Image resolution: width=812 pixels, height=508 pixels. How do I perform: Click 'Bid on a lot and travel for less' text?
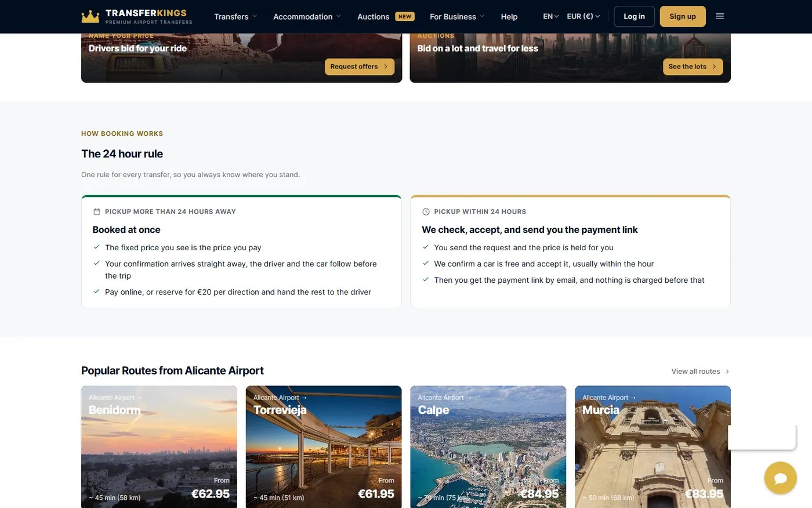tap(478, 48)
